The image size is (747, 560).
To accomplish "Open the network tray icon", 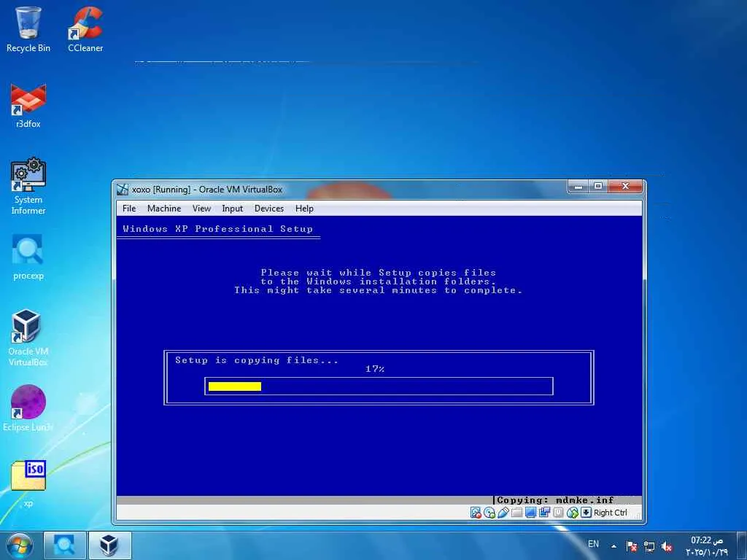I will click(649, 546).
